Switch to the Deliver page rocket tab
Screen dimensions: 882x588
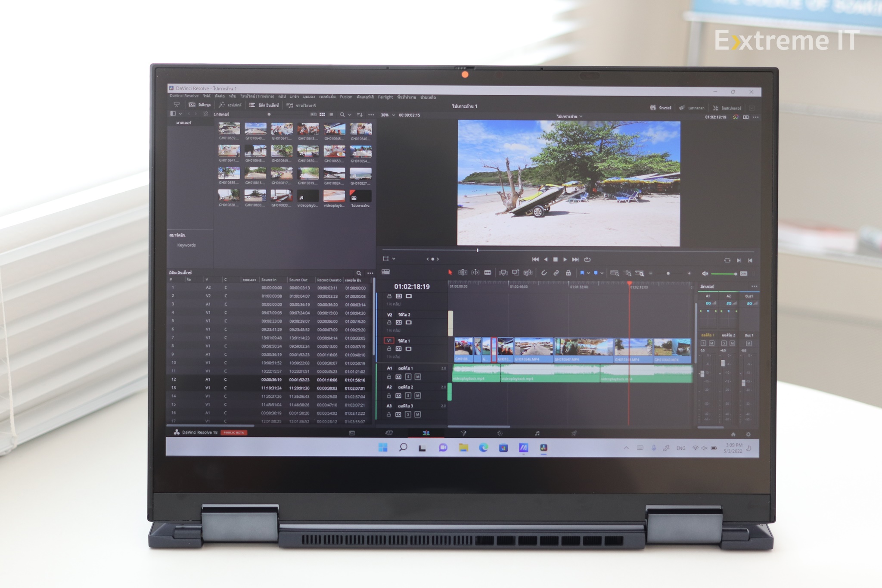pyautogui.click(x=574, y=433)
